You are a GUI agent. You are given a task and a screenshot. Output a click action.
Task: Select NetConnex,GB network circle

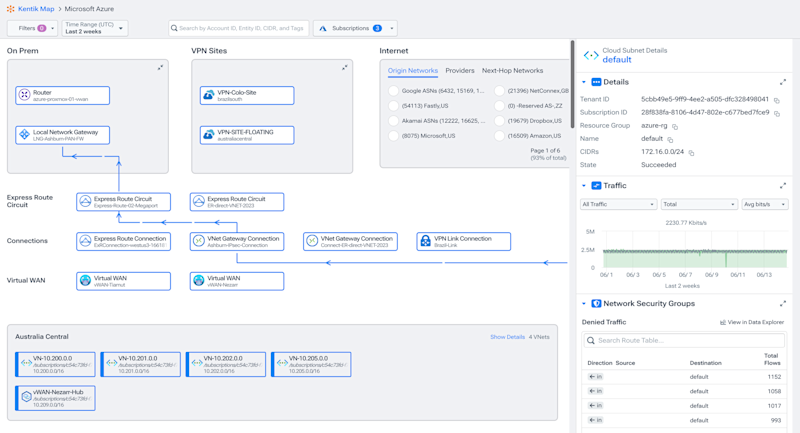(499, 91)
